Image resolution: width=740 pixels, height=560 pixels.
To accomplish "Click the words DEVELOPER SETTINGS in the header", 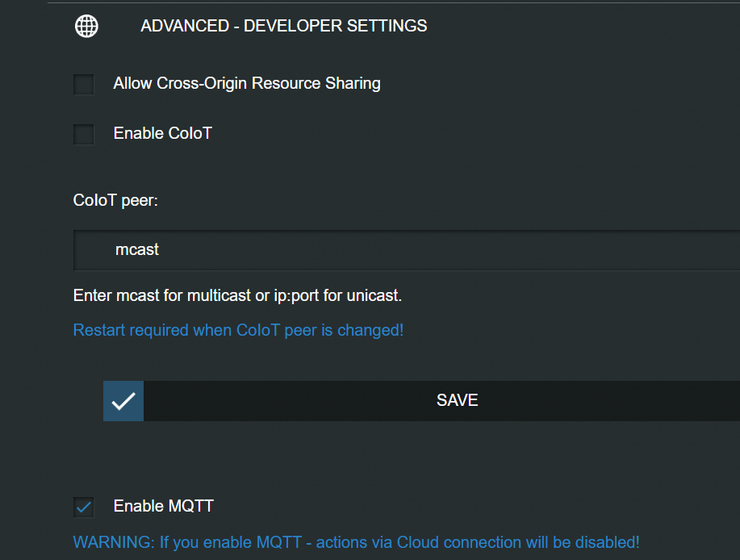I will coord(335,26).
